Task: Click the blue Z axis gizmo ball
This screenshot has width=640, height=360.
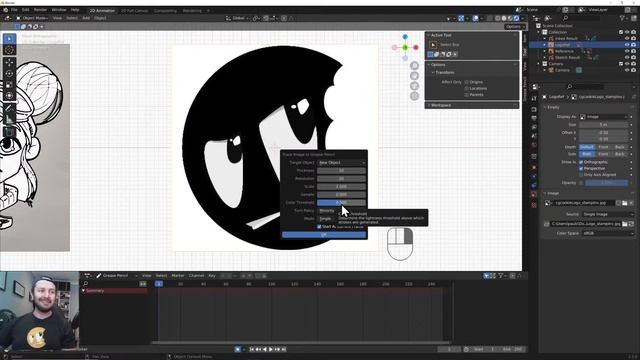Action: pyautogui.click(x=405, y=37)
